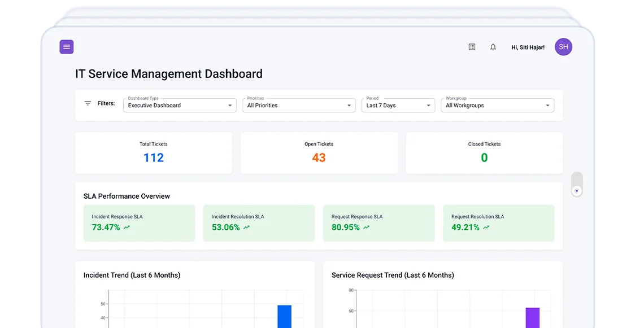
Task: Expand the Priorities dropdown
Action: 299,106
